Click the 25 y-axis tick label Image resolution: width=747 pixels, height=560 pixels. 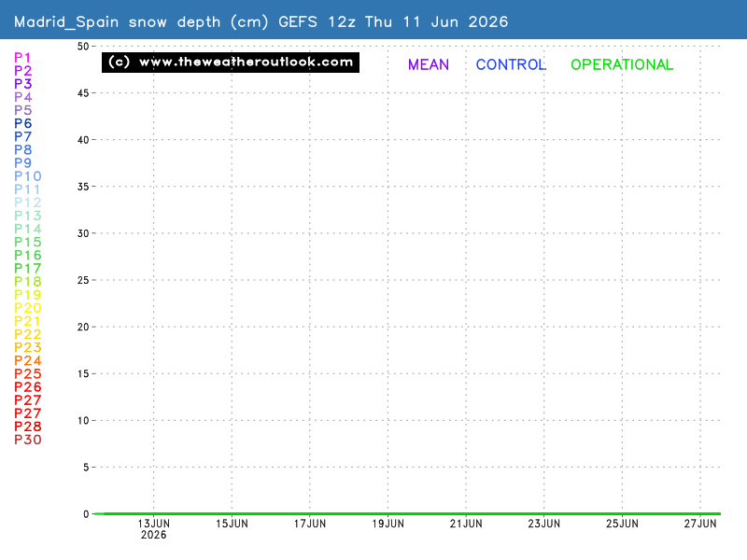pyautogui.click(x=83, y=280)
